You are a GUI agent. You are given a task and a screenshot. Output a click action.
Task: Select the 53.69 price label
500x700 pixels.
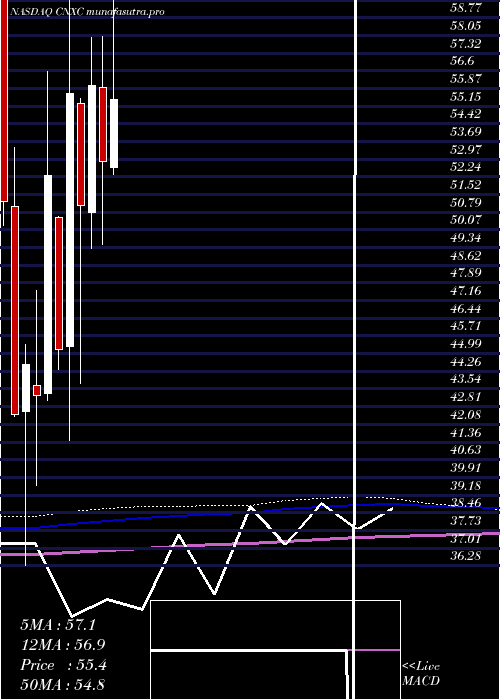(x=466, y=132)
